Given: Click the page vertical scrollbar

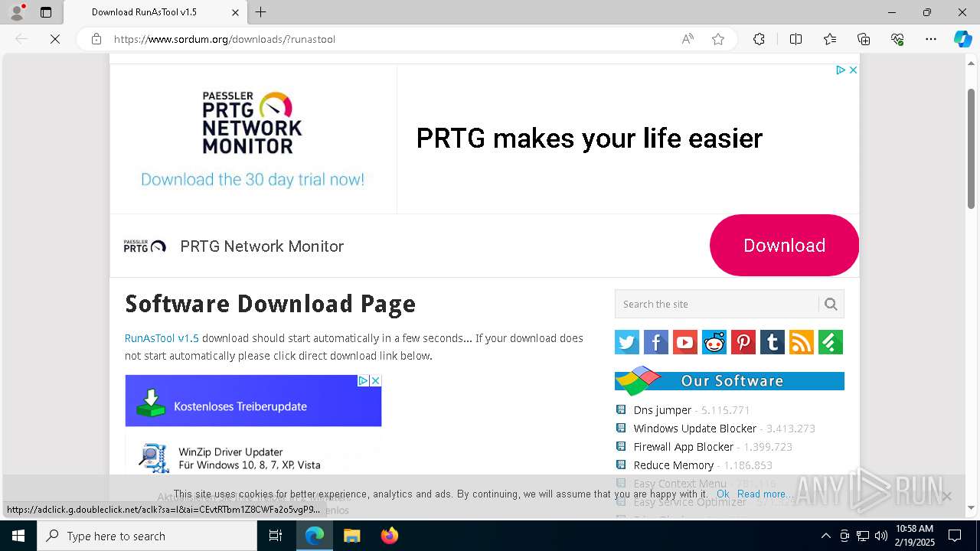Looking at the screenshot, I should [972, 149].
